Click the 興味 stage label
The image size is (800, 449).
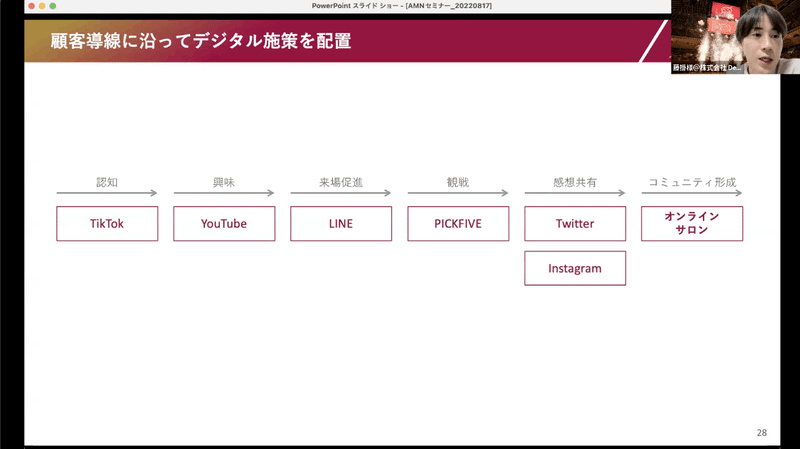(224, 182)
